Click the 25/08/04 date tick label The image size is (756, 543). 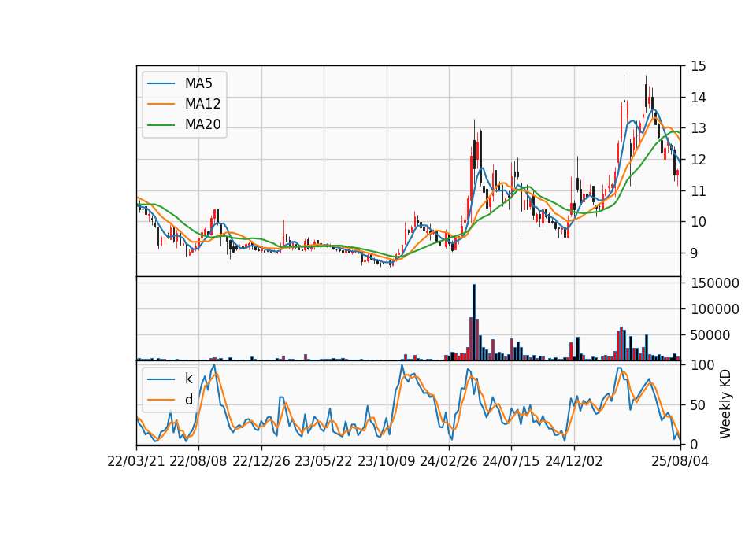[x=680, y=462]
